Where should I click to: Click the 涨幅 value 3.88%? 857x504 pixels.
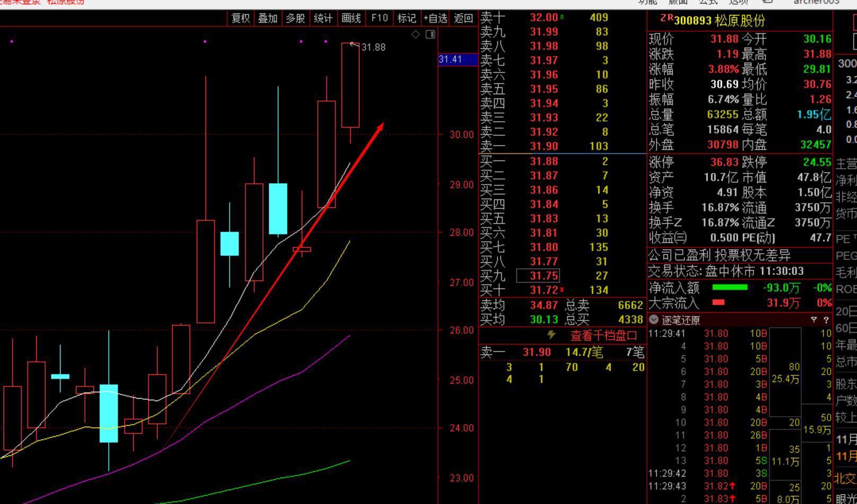click(723, 69)
